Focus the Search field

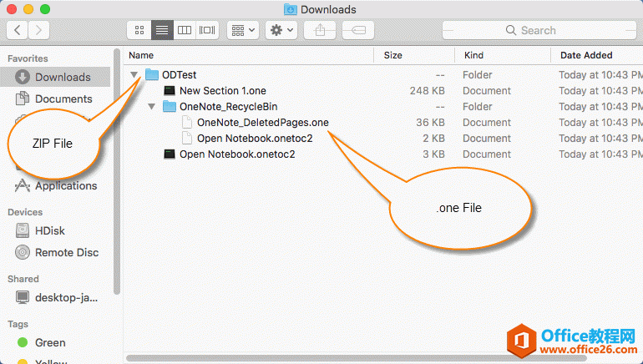[x=539, y=30]
